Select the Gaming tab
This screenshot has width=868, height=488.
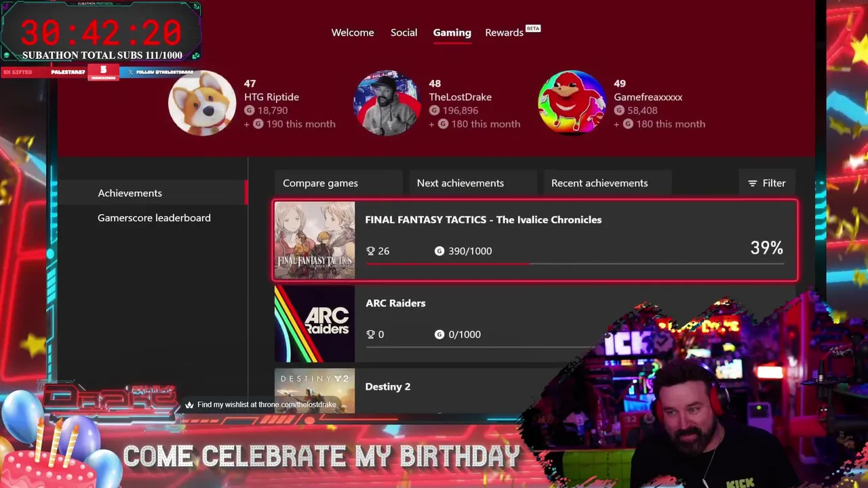pos(452,33)
